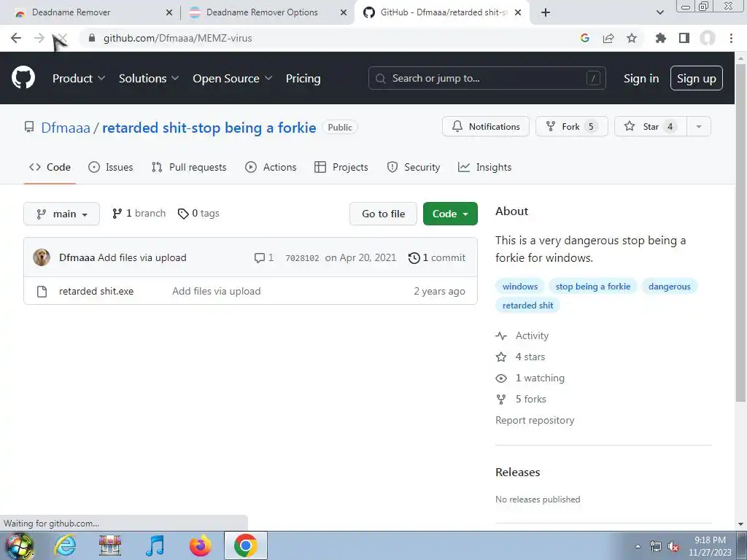Open the Projects tab
Screen dimensions: 747x560
(341, 167)
